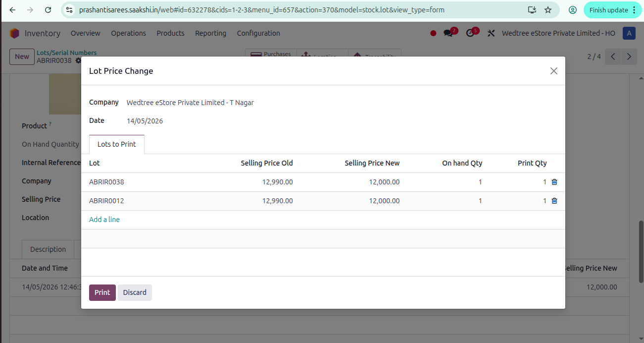644x343 pixels.
Task: Click the Print button
Action: point(102,292)
